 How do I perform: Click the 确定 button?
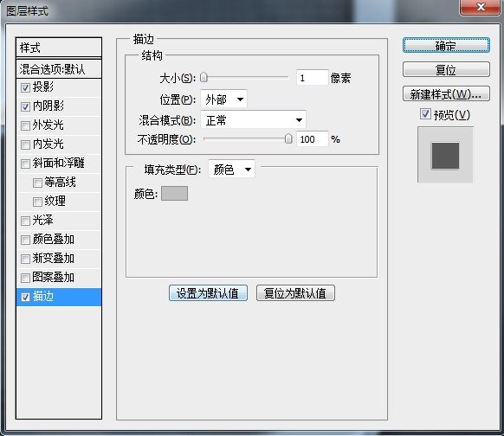446,45
